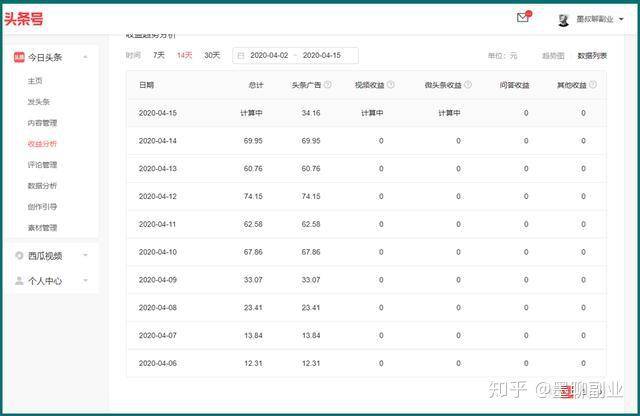Open 创作引导 in sidebar
The width and height of the screenshot is (640, 416).
42,207
